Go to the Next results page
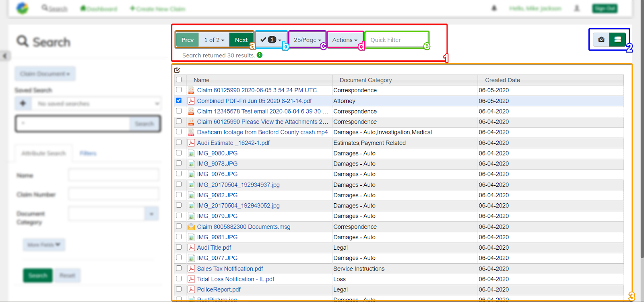Viewport: 644px width, 302px height. pyautogui.click(x=241, y=40)
